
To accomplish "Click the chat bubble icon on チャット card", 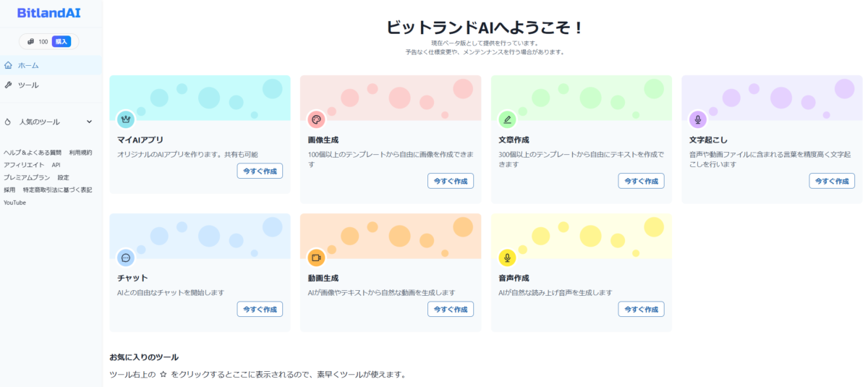I will click(x=126, y=258).
